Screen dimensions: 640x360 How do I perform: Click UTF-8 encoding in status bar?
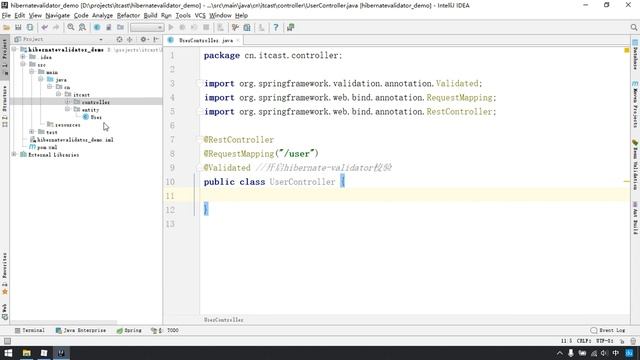click(x=604, y=341)
